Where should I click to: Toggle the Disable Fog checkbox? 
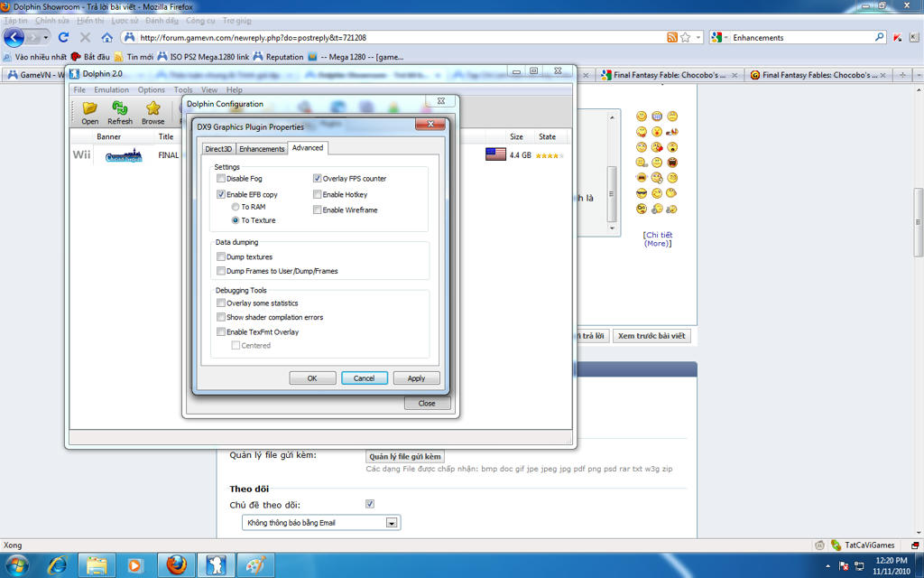[221, 178]
